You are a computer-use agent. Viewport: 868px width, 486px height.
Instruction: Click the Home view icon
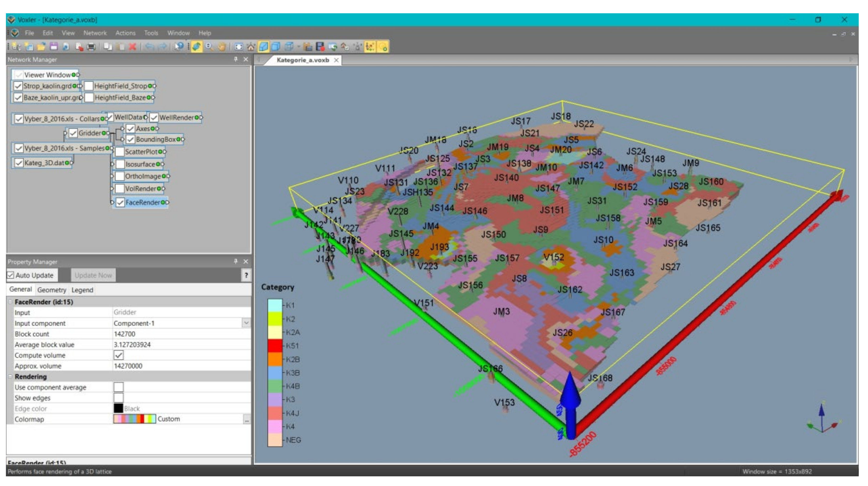click(251, 47)
